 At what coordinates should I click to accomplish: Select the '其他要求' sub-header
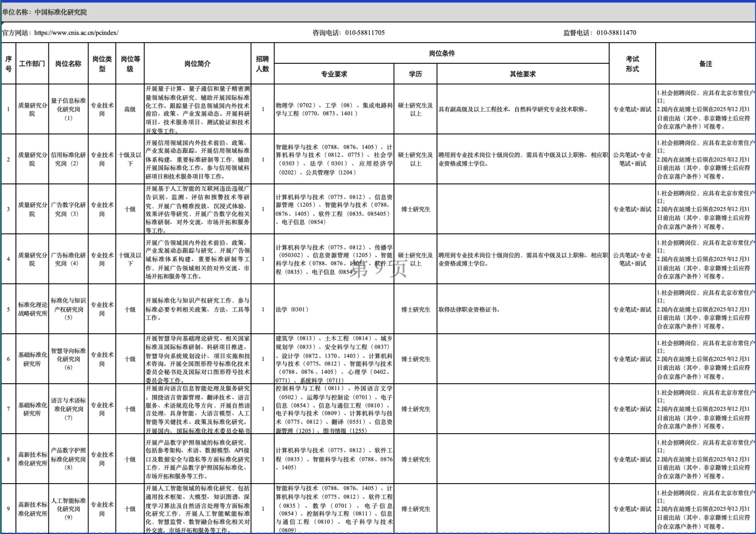(523, 74)
